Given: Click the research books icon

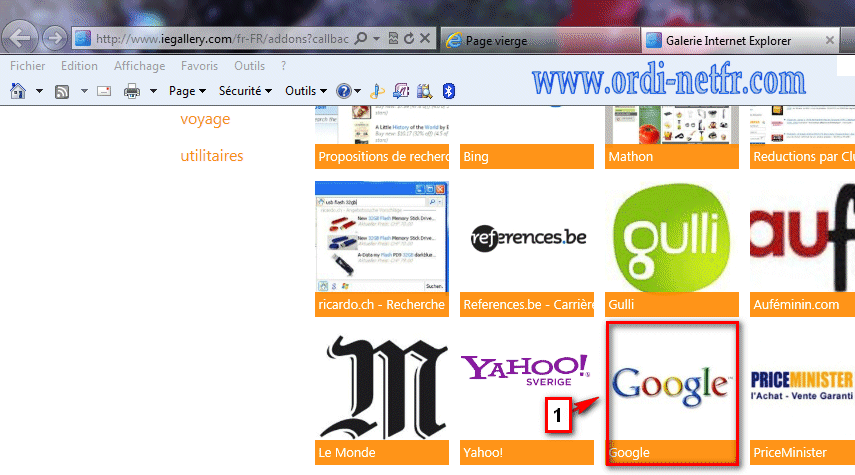Looking at the screenshot, I should click(x=424, y=91).
